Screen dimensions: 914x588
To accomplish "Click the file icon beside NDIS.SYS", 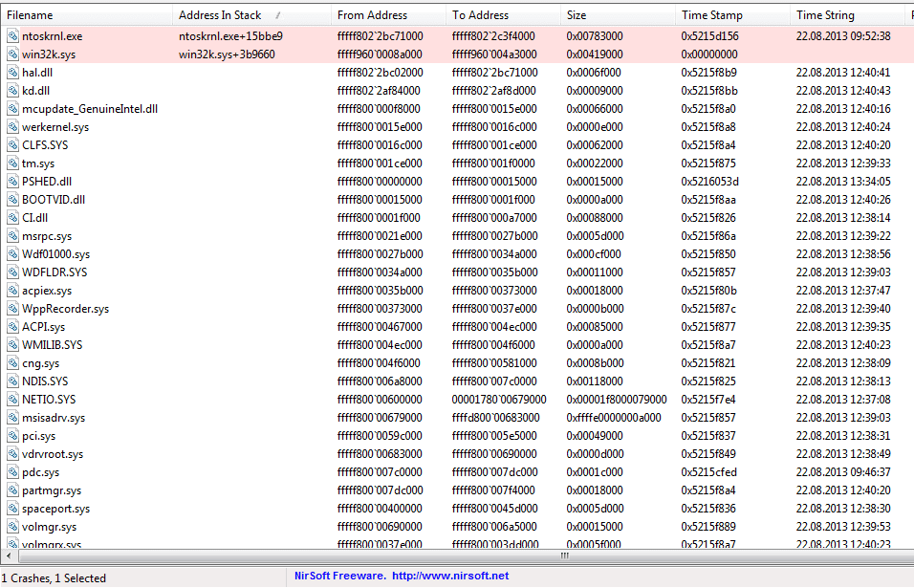I will coord(12,381).
